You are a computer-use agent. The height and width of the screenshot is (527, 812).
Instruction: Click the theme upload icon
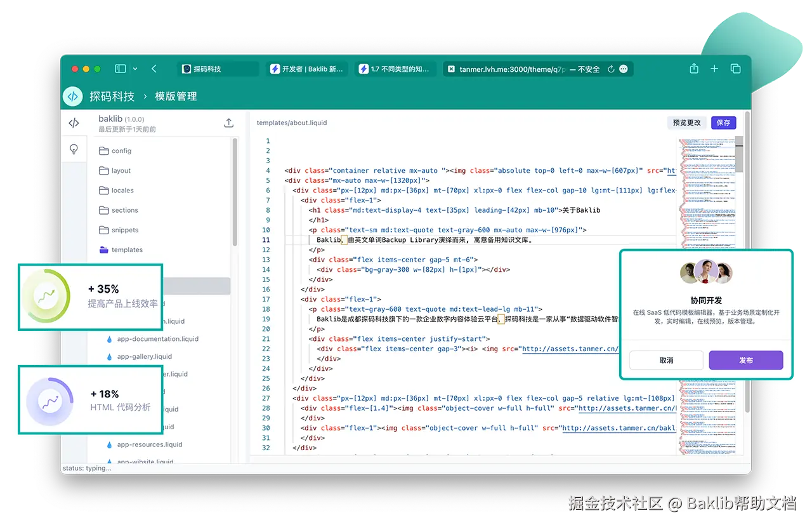pyautogui.click(x=229, y=123)
